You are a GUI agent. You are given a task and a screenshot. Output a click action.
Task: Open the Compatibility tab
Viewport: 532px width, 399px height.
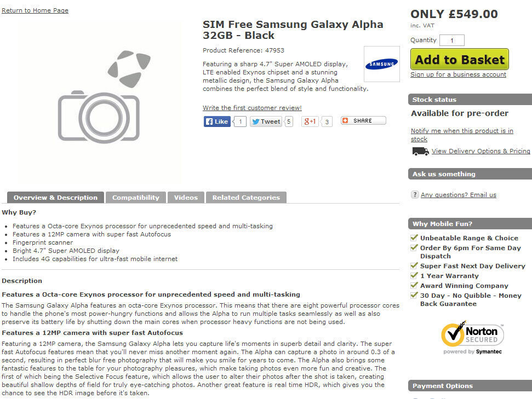point(136,198)
